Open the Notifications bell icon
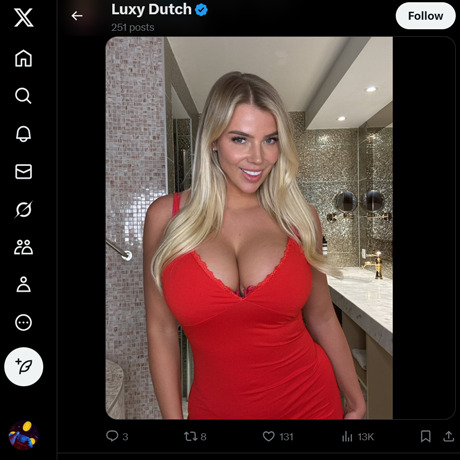 (23, 134)
